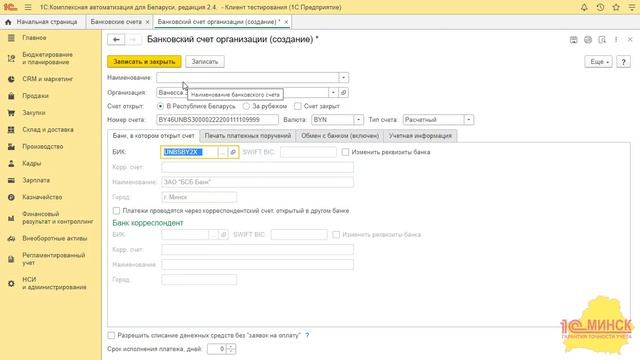The height and width of the screenshot is (360, 640).
Task: Expand the Наименование dropdown arrow
Action: [x=344, y=78]
